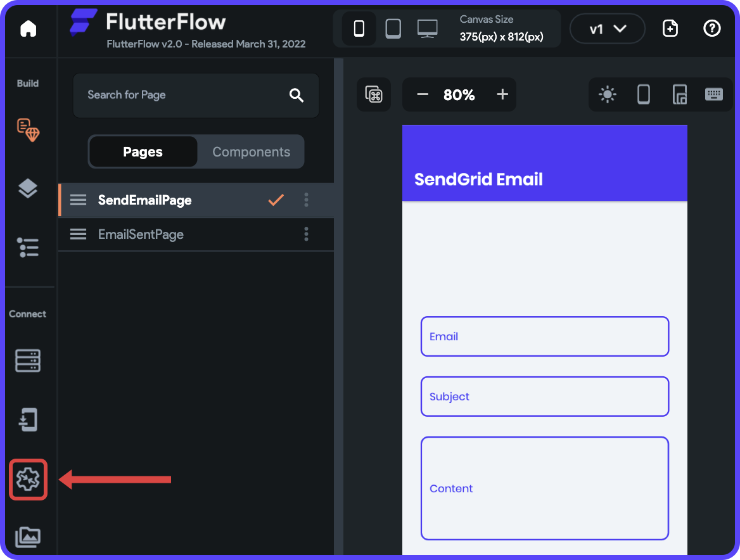The image size is (740, 560).
Task: Open canvas display options via the grid icon
Action: (373, 94)
